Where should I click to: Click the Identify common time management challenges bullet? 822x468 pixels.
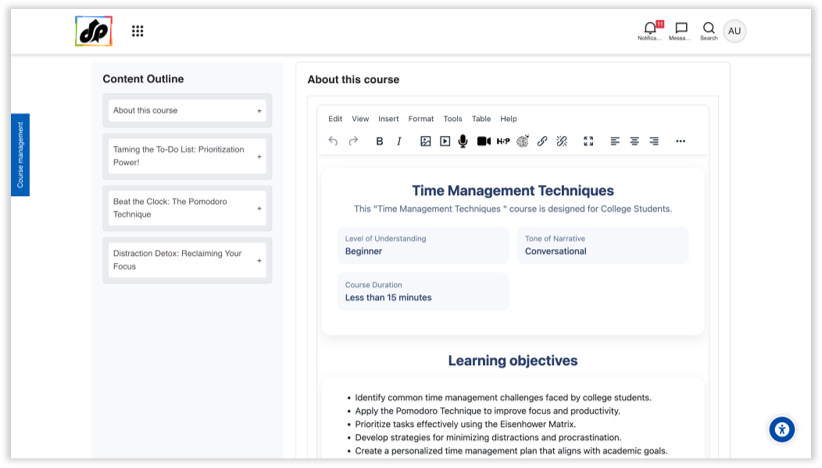[503, 398]
